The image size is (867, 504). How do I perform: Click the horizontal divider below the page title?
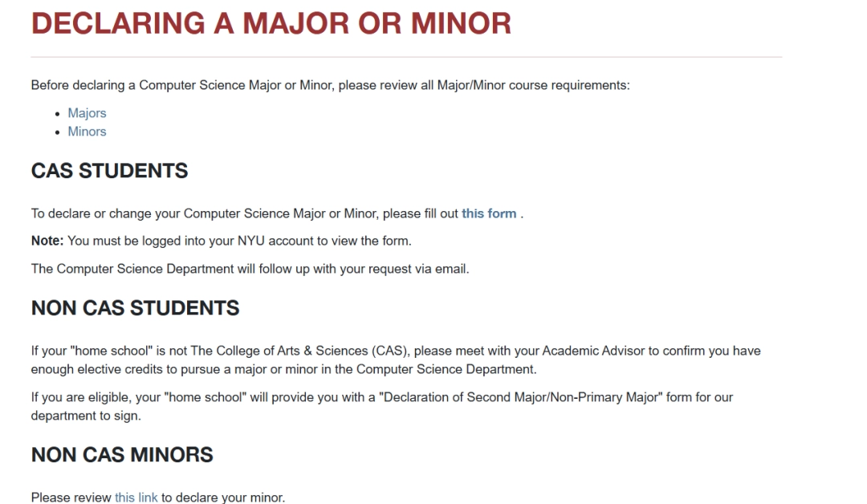406,57
